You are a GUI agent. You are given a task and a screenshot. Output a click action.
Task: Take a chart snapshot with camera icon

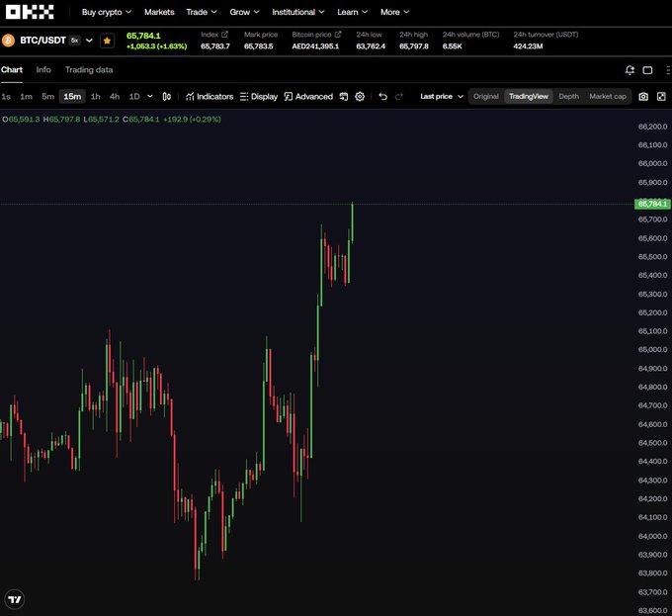point(643,97)
